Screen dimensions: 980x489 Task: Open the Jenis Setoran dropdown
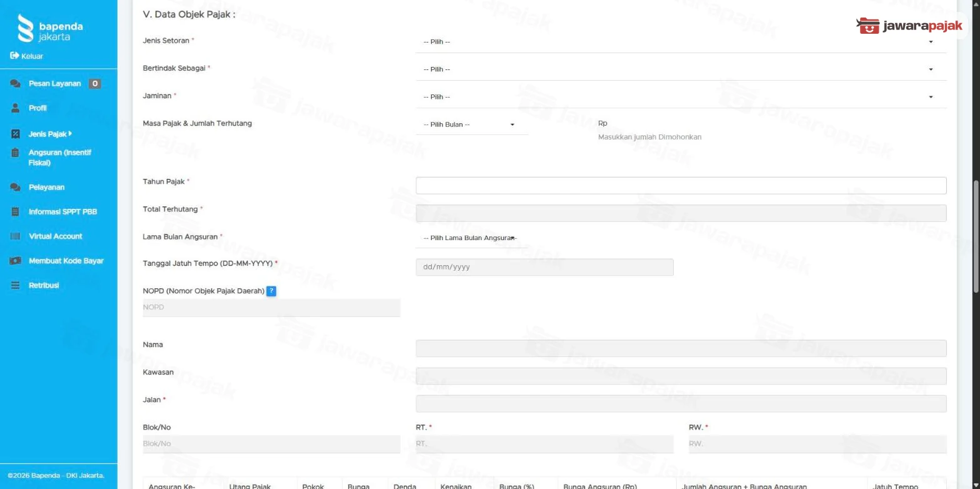681,42
